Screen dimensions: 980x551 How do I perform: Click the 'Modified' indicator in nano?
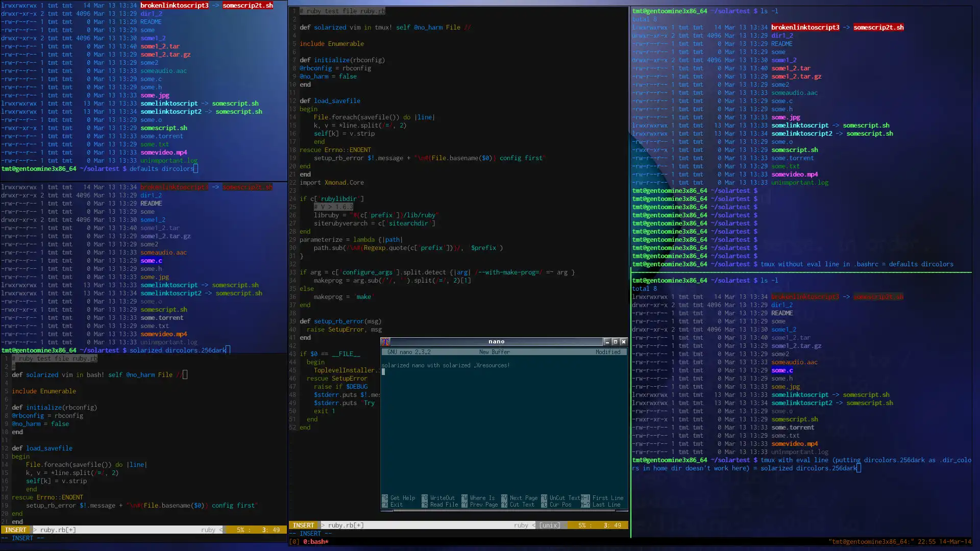(x=608, y=352)
